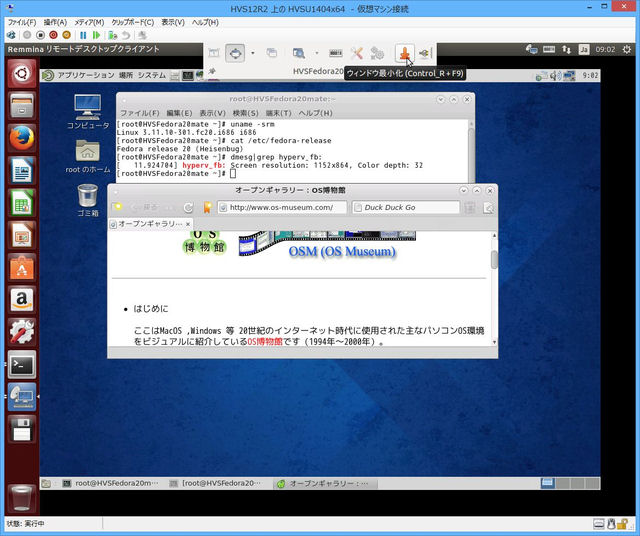The image size is (640, 536).
Task: Click the OSM (OS Museum) heading link
Action: pyautogui.click(x=342, y=251)
